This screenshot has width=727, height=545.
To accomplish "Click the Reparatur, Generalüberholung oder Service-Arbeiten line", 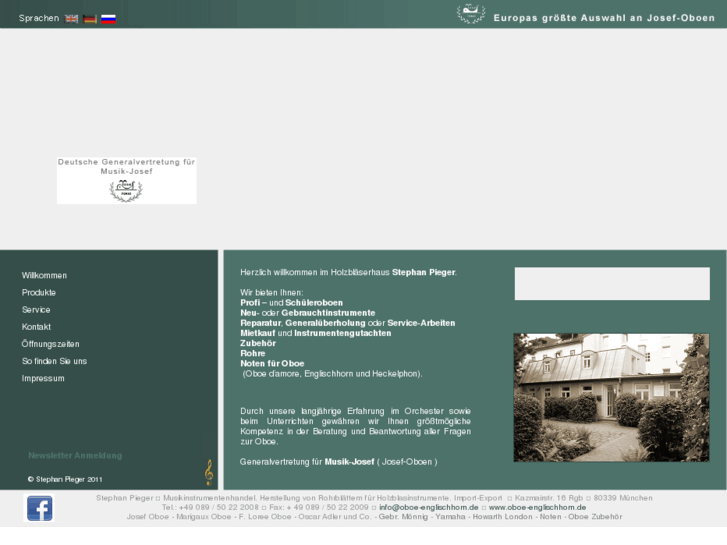I will click(348, 323).
